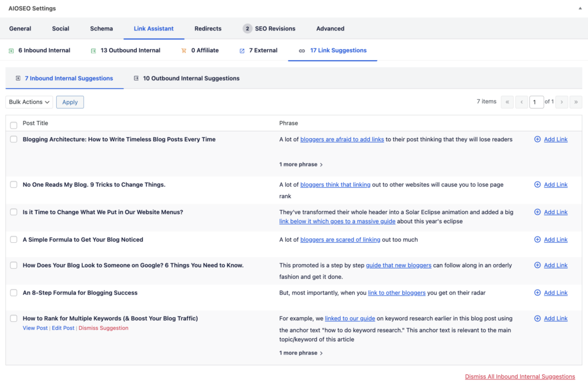Click the Outbound Internal arrow icon
This screenshot has height=388, width=588.
coord(93,51)
